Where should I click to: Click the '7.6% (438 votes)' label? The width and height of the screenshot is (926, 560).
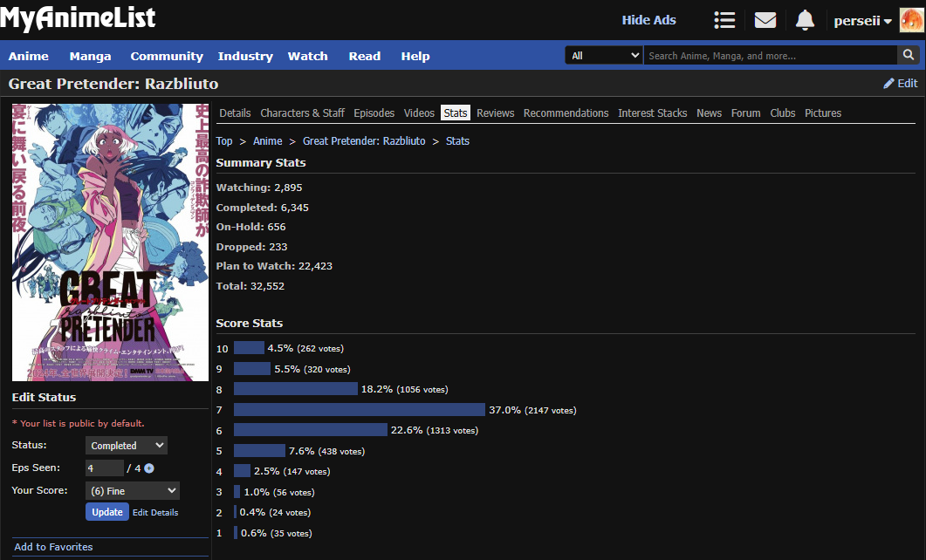pyautogui.click(x=326, y=451)
